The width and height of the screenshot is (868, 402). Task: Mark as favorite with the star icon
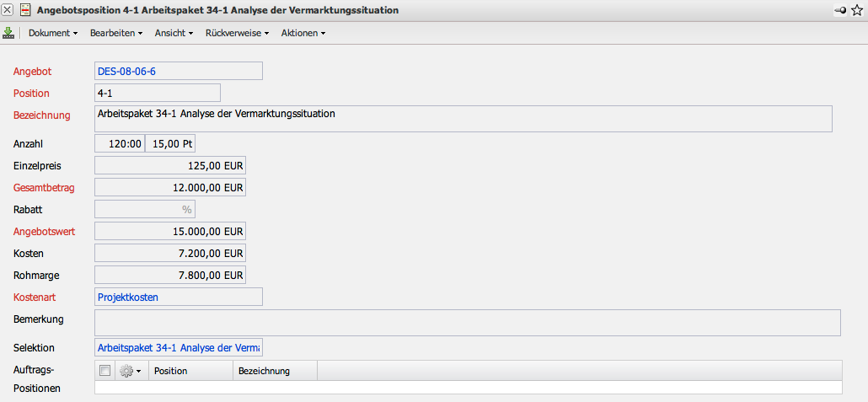click(857, 10)
